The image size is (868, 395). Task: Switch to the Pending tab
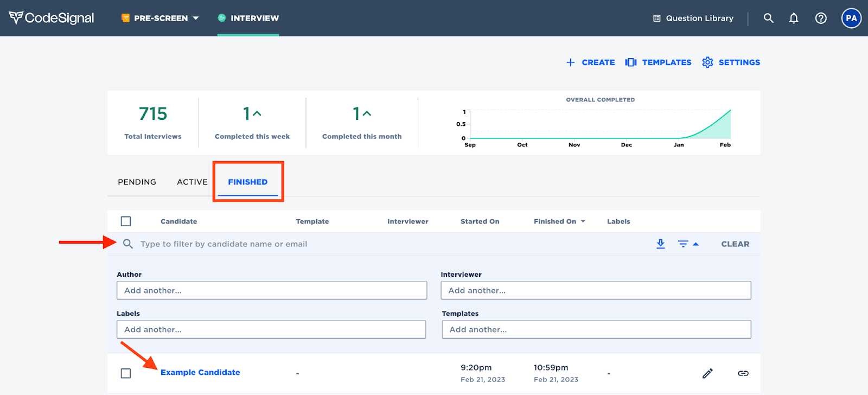click(137, 182)
